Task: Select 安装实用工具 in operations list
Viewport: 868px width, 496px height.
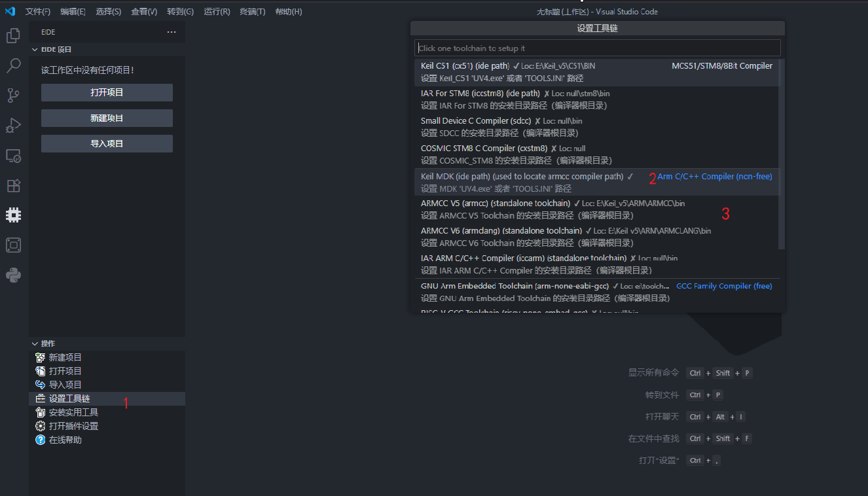Action: click(x=73, y=412)
